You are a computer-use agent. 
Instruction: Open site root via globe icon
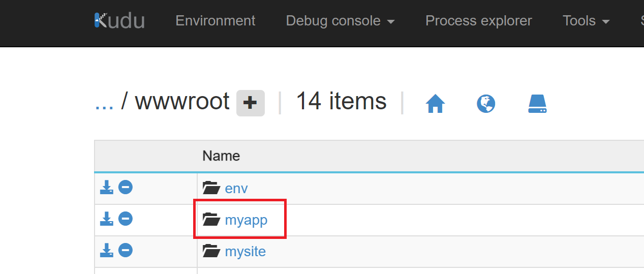coord(486,104)
